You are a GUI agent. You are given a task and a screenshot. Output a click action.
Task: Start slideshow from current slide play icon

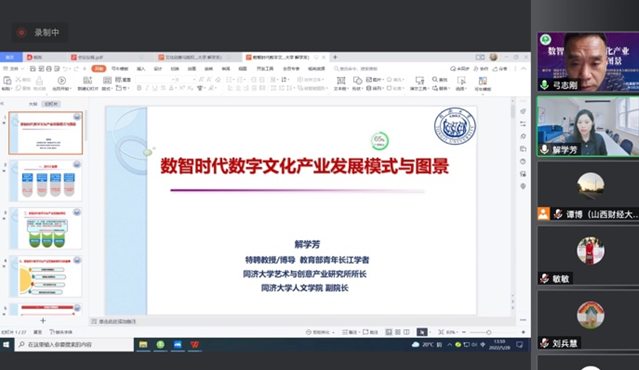[62, 80]
